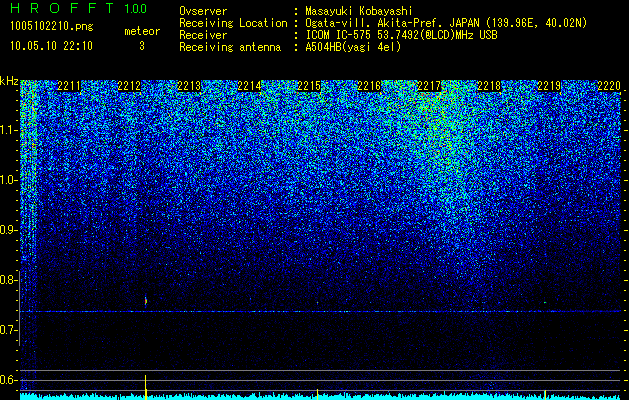Click the meteor count label
The width and height of the screenshot is (629, 400).
tap(142, 31)
